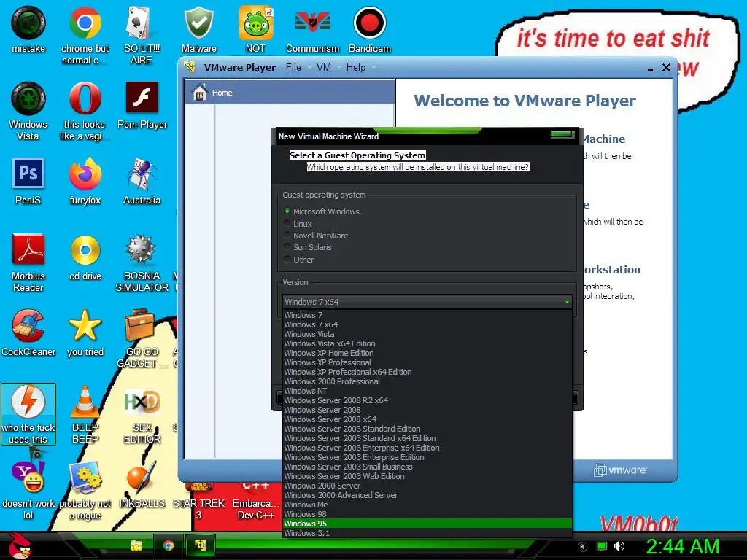Choose Windows 95 from the version list

click(427, 524)
